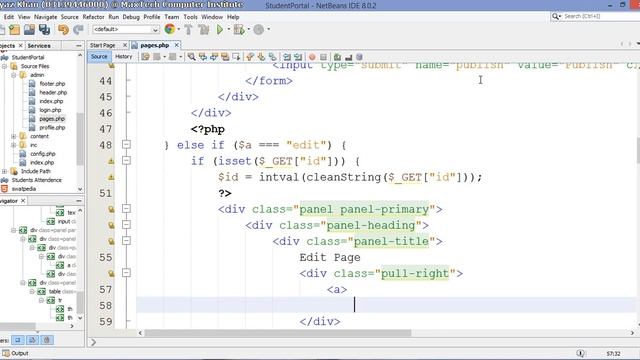Close the pages.php editor tab
The image size is (640, 360).
(x=176, y=45)
